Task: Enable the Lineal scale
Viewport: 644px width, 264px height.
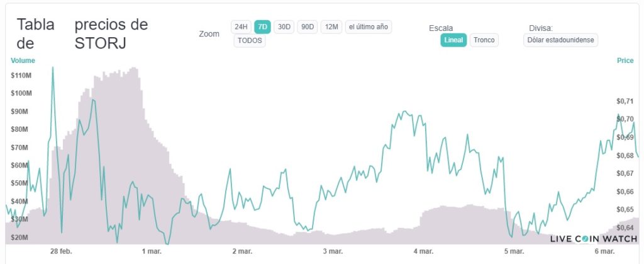Action: tap(453, 40)
